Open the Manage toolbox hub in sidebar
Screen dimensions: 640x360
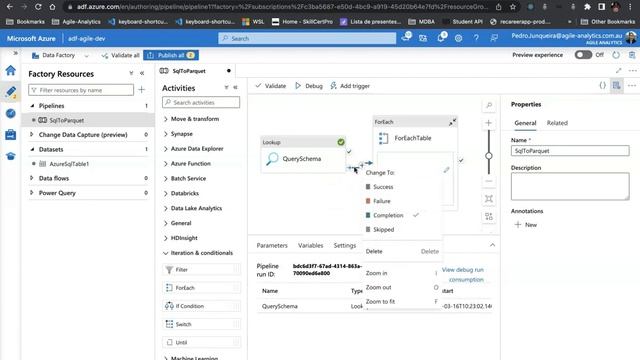[11, 134]
